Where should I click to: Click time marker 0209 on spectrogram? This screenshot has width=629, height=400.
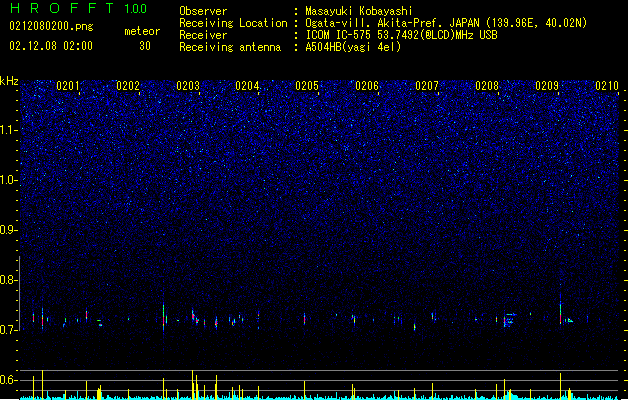[547, 86]
